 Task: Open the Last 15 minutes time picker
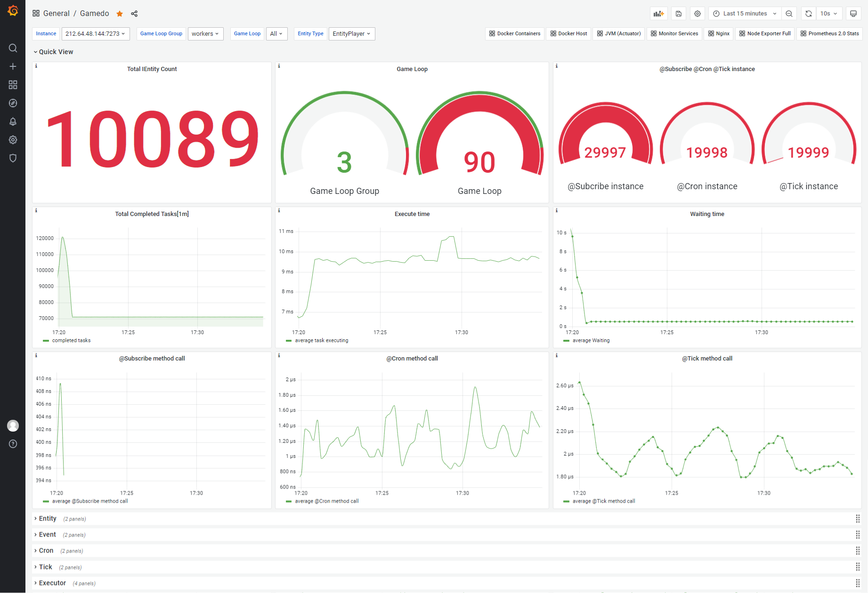pyautogui.click(x=745, y=14)
